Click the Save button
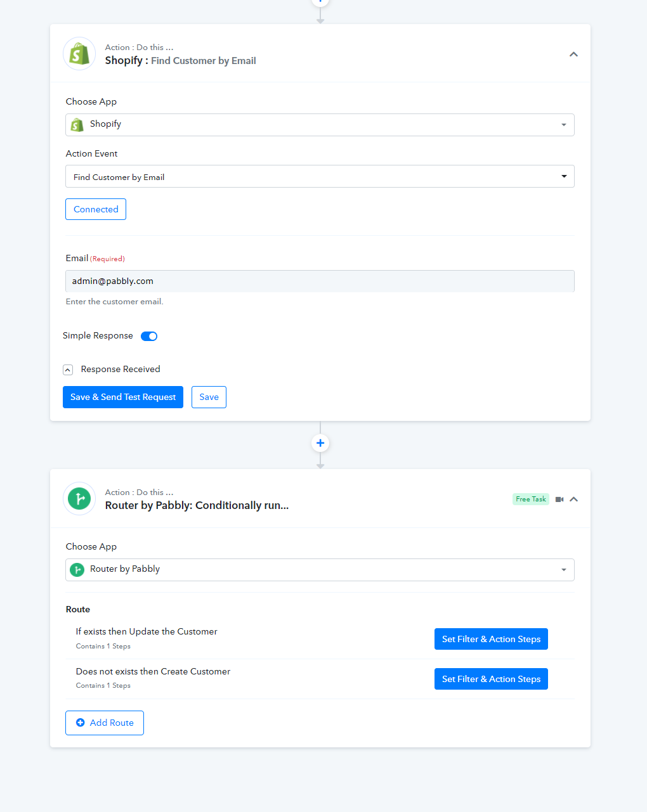647x812 pixels. click(209, 397)
